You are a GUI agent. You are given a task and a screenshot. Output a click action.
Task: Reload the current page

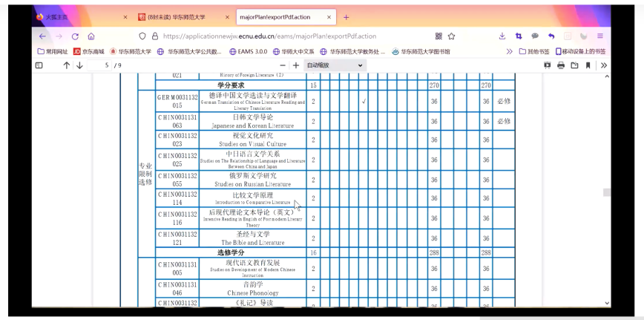click(75, 36)
